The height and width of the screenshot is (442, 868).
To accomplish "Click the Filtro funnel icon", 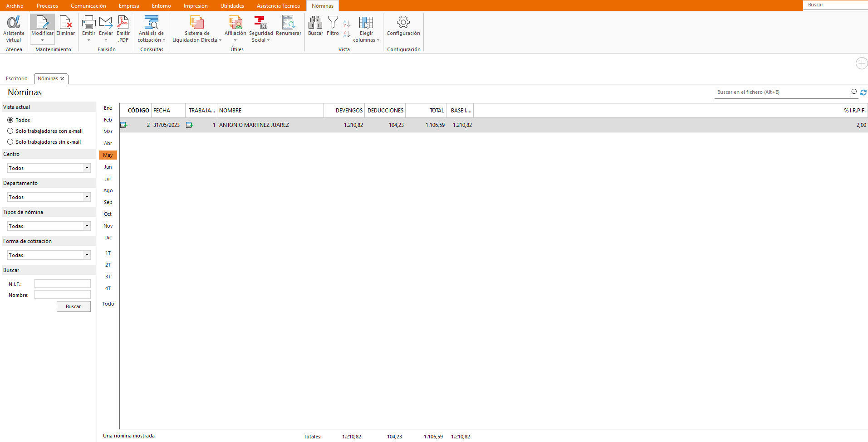I will 333,22.
